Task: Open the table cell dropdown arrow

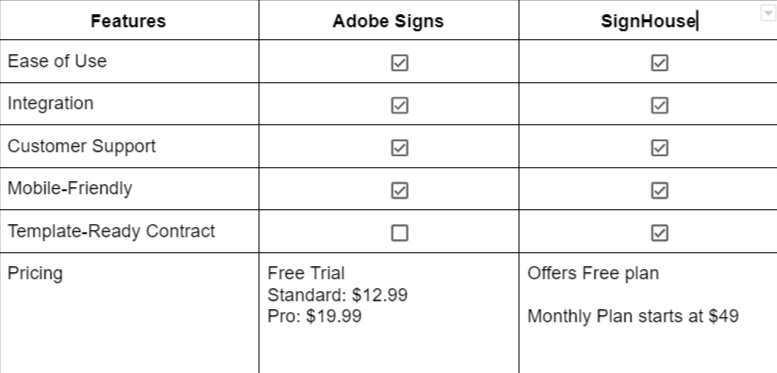Action: (767, 13)
